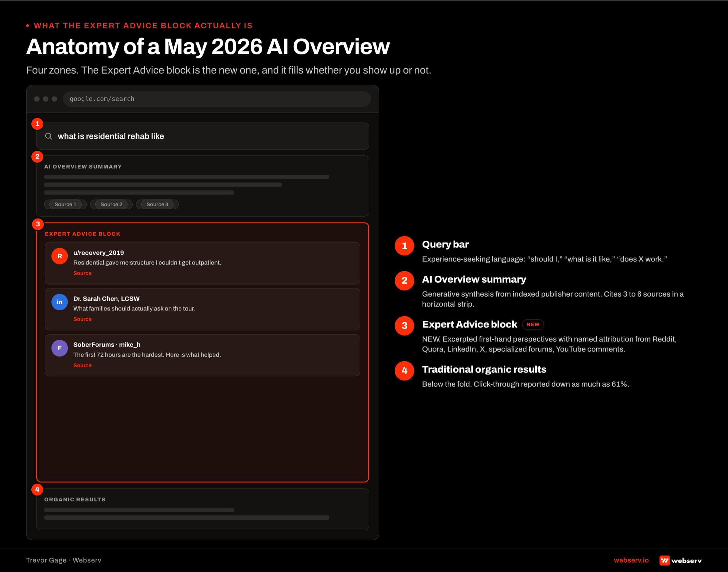The image size is (728, 572).
Task: Visit the webserv.io link in footer
Action: 631,560
